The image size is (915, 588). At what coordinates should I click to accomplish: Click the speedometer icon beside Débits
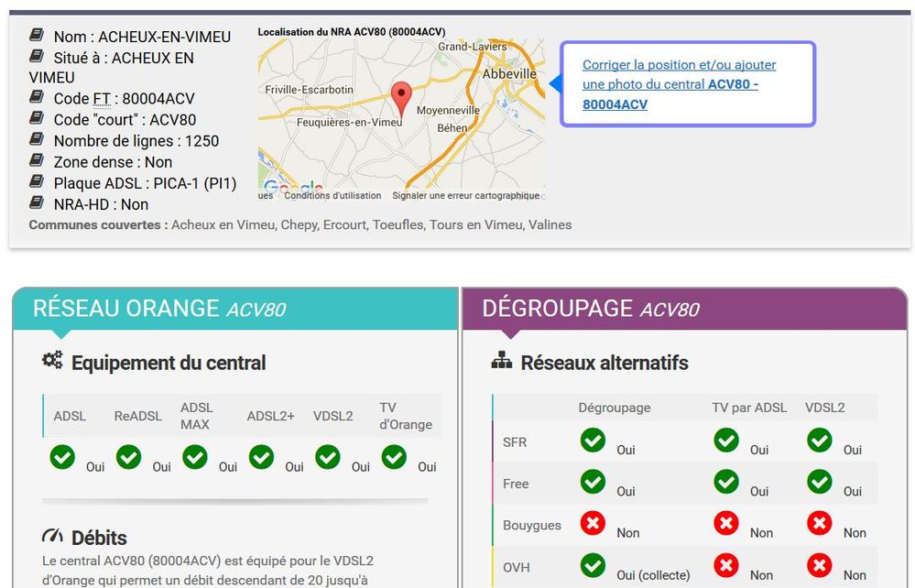pyautogui.click(x=52, y=535)
